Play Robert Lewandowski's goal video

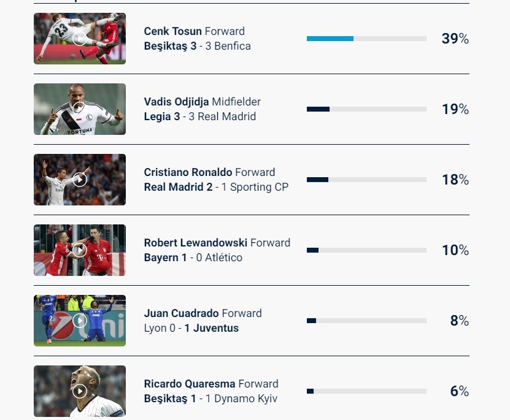coord(80,250)
